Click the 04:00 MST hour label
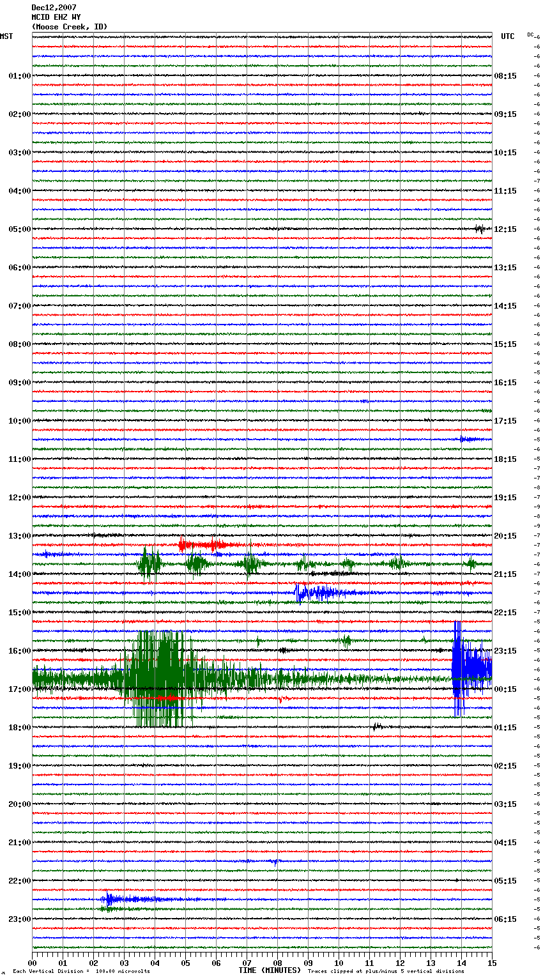This screenshot has width=543, height=980. click(20, 191)
